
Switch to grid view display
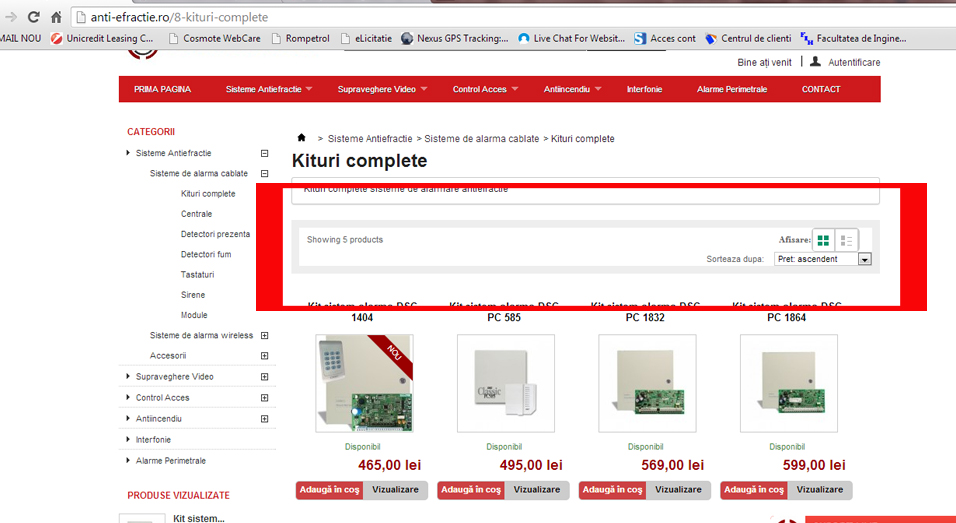point(823,240)
